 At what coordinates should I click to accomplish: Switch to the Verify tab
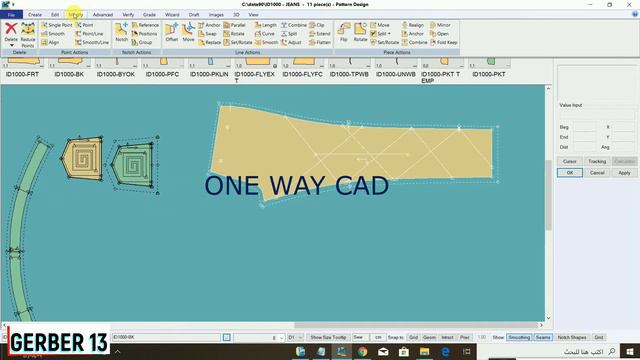point(128,15)
